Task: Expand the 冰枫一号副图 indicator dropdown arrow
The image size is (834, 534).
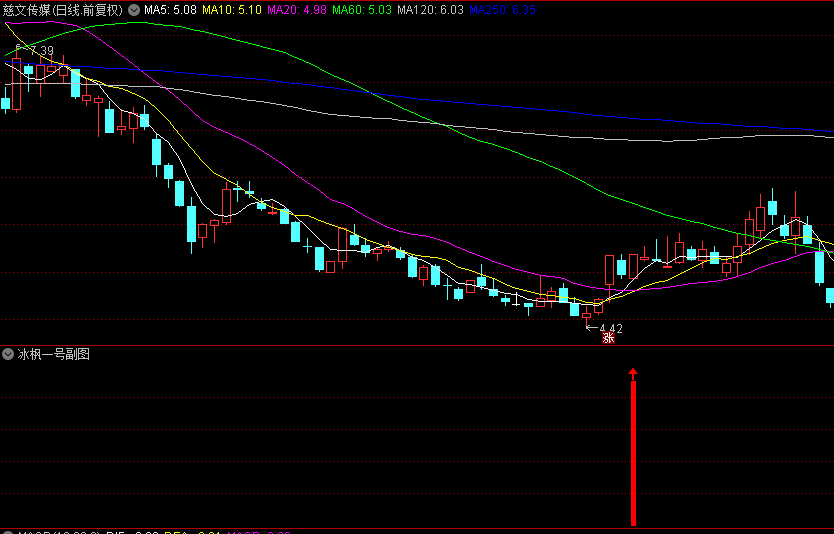Action: (x=8, y=354)
